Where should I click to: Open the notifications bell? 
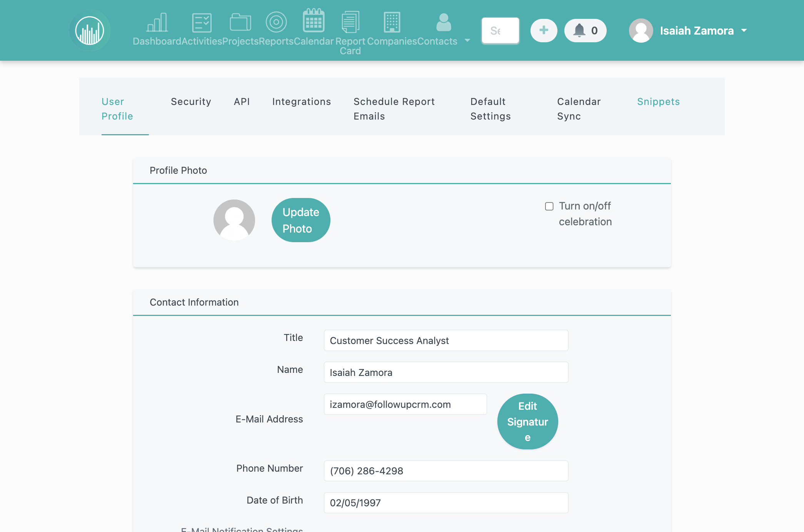585,30
